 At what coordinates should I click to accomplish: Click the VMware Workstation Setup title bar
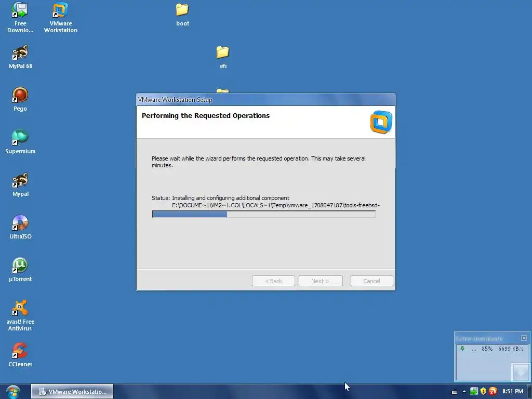[x=265, y=99]
